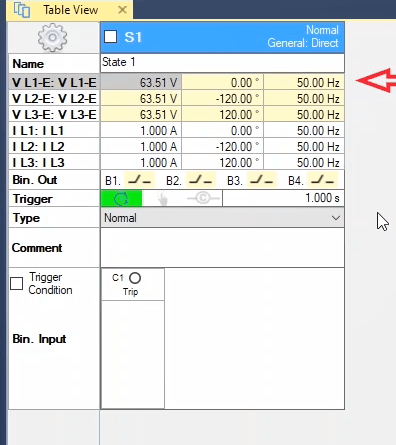Toggle the B1 binary output contact
The height and width of the screenshot is (445, 396).
(140, 180)
